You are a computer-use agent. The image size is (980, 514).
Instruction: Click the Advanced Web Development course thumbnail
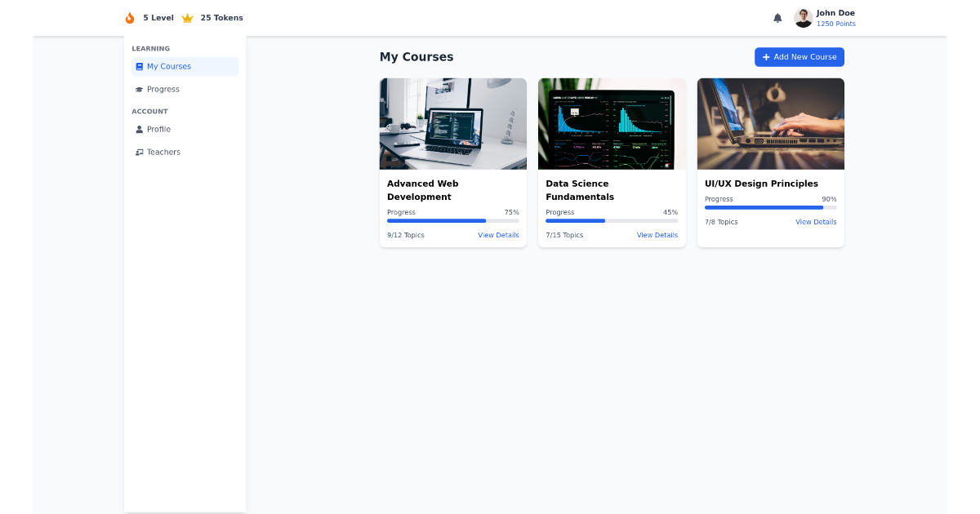[452, 123]
